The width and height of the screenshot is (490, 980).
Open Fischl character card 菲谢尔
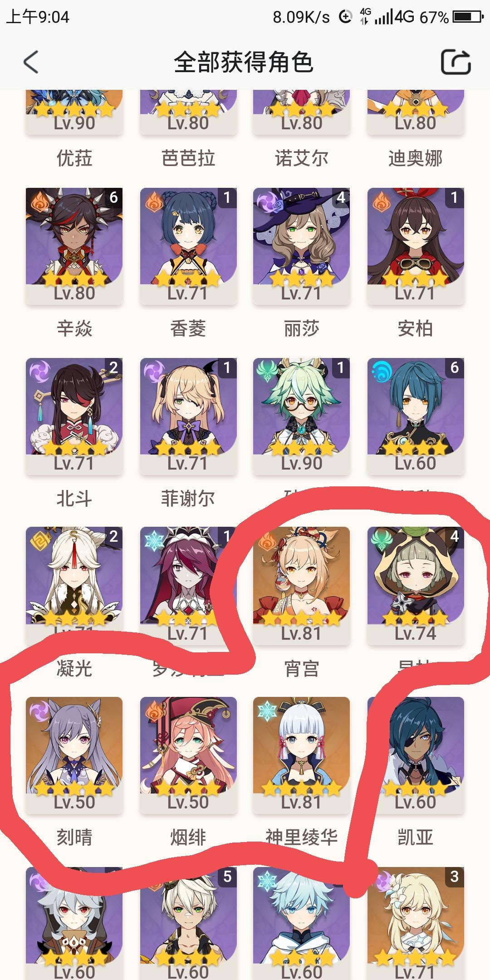coord(188,416)
